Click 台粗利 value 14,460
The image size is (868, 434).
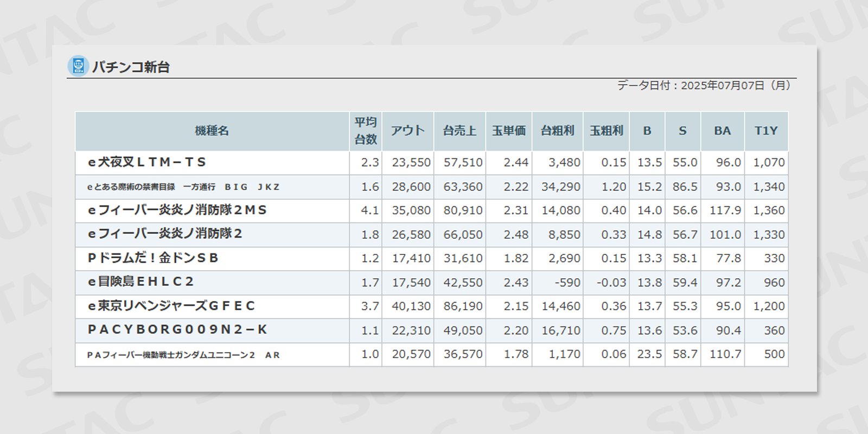coord(561,306)
